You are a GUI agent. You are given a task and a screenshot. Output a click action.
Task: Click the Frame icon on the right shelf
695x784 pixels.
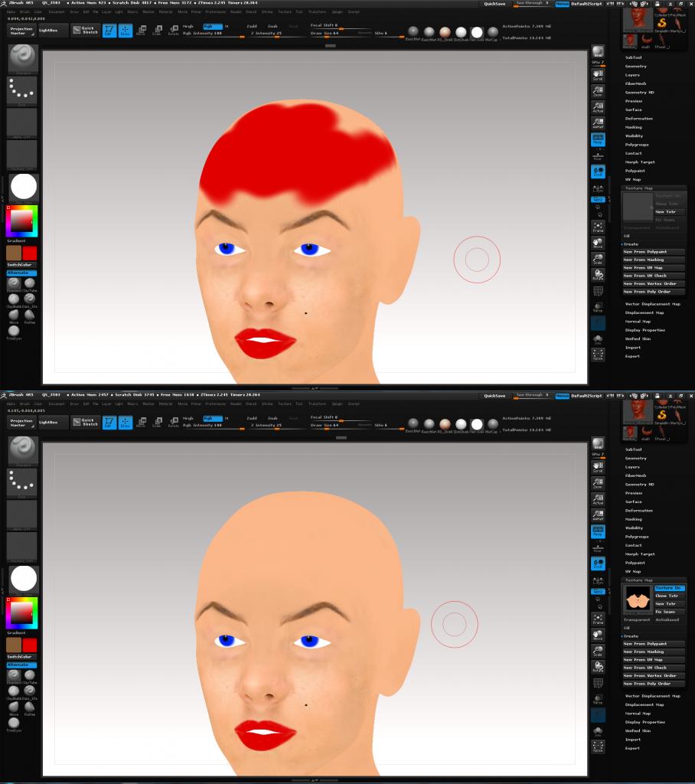point(599,228)
